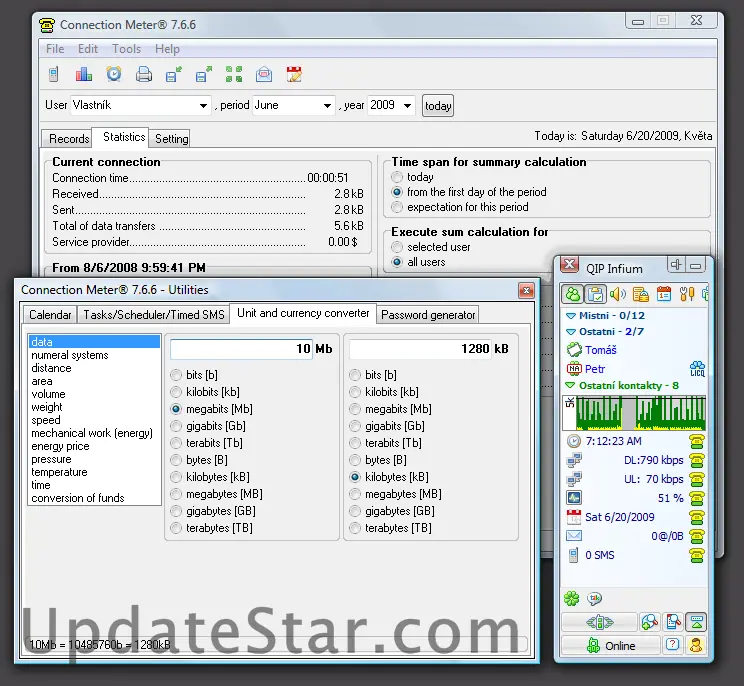Click the pin icon in QIP Infium title bar
This screenshot has width=744, height=686.
click(x=676, y=265)
